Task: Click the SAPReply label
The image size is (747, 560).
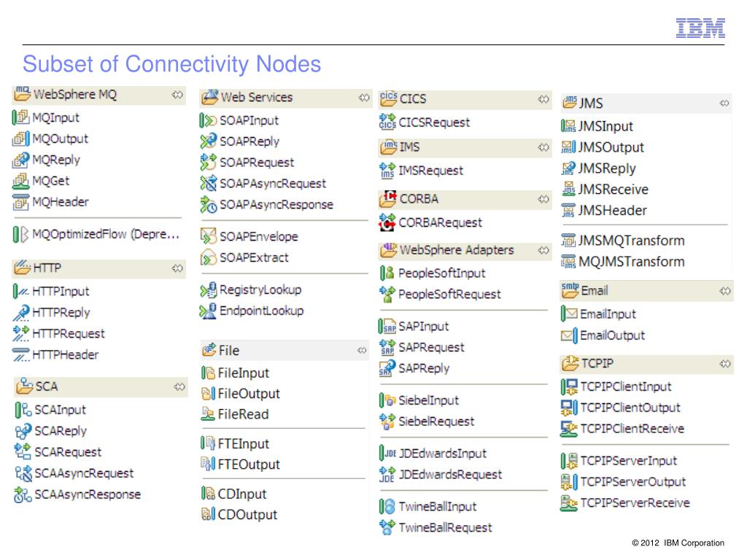Action: [x=424, y=368]
